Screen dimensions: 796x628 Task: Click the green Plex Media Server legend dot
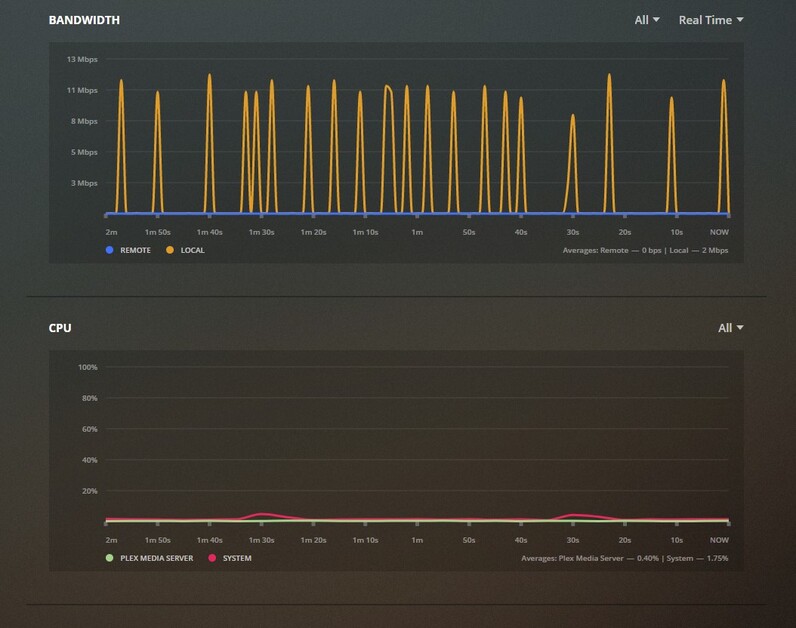point(109,557)
